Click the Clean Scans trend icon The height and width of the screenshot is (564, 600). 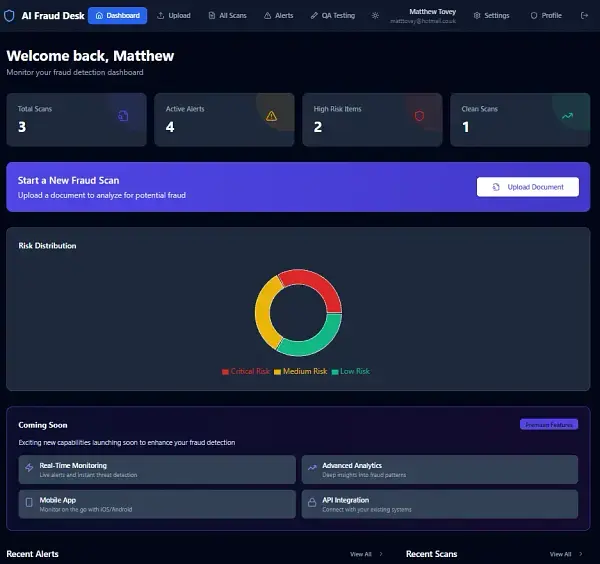(x=567, y=116)
